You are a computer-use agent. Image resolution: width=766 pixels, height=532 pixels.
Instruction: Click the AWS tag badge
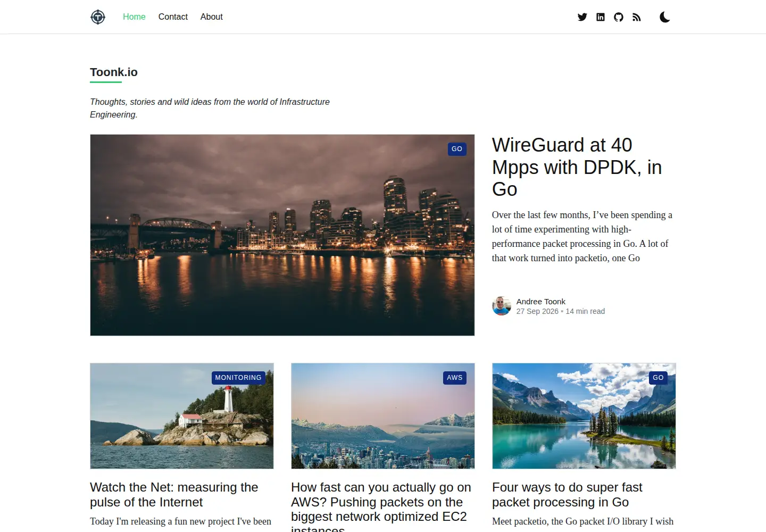tap(455, 378)
